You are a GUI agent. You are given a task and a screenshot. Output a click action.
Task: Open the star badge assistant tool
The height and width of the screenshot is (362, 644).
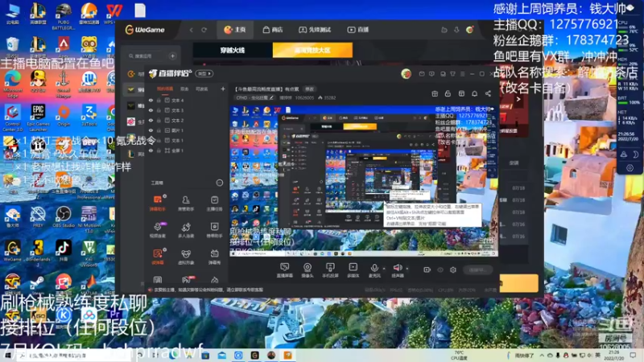(214, 230)
